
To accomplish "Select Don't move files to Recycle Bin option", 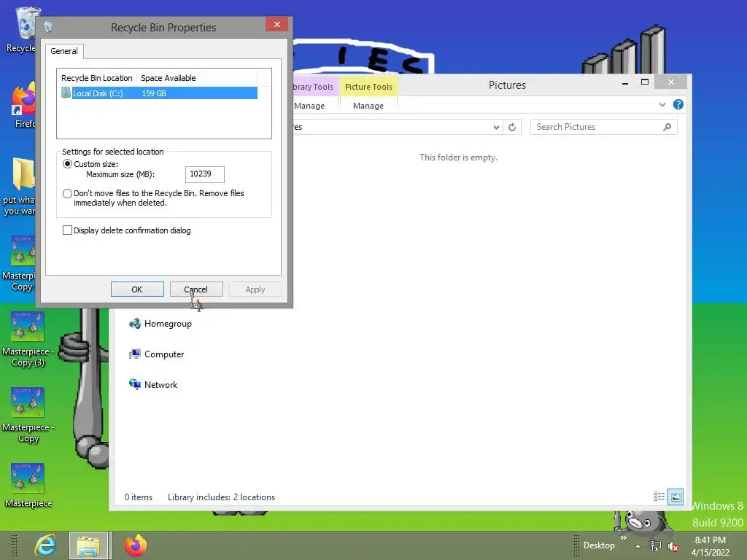I will (x=67, y=193).
